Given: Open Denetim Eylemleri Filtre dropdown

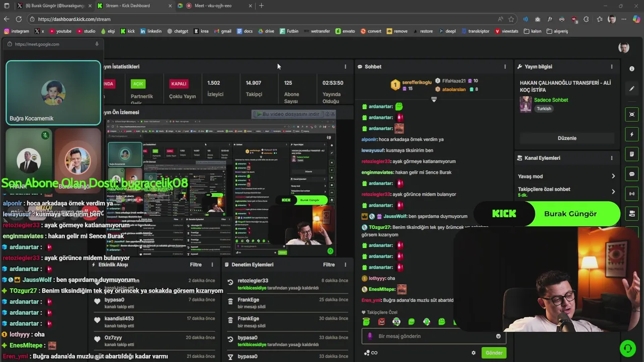Looking at the screenshot, I should coord(329,264).
